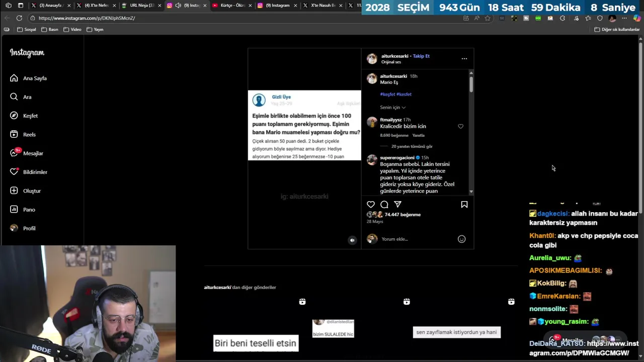The width and height of the screenshot is (644, 362).
Task: Open Ana Sayfa home in Instagram sidebar
Action: click(x=28, y=78)
